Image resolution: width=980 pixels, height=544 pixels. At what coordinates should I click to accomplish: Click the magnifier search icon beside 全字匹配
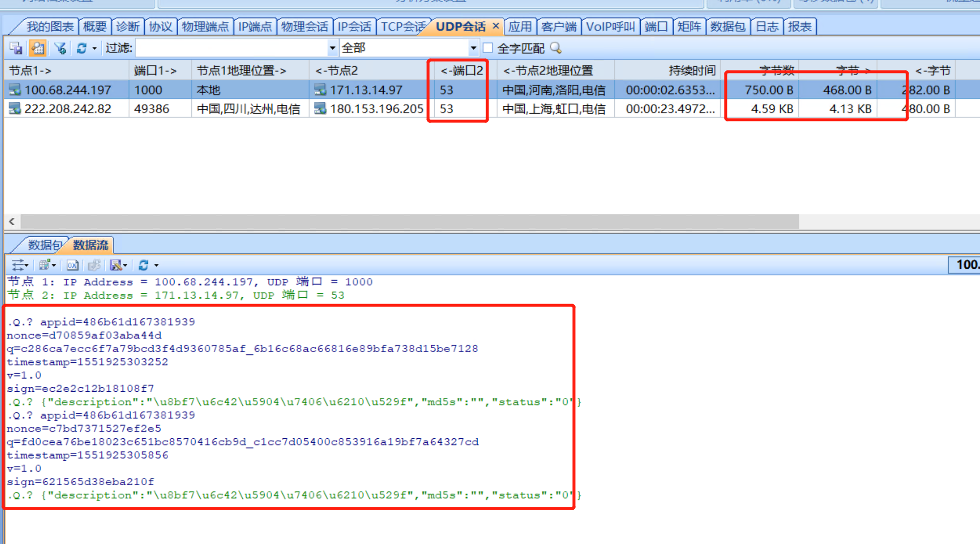click(556, 48)
